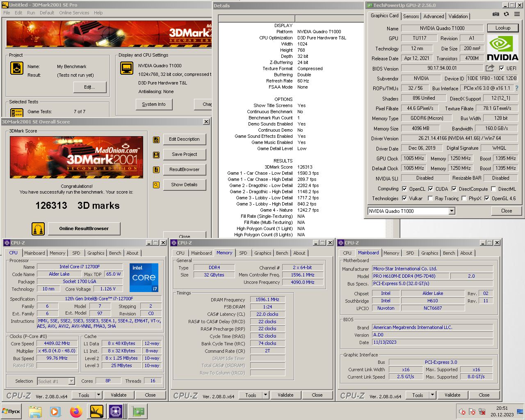Click the Close button in GPU-Z

pos(507,211)
